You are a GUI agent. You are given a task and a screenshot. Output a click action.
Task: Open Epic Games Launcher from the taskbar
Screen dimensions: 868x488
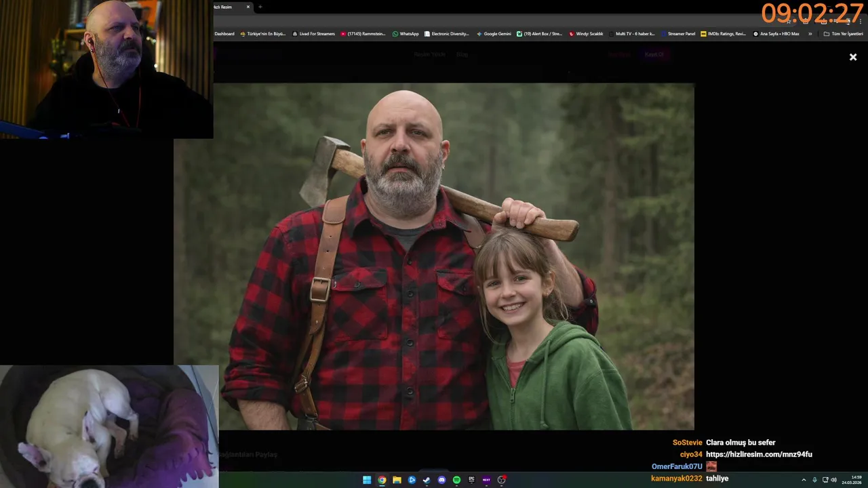(471, 480)
